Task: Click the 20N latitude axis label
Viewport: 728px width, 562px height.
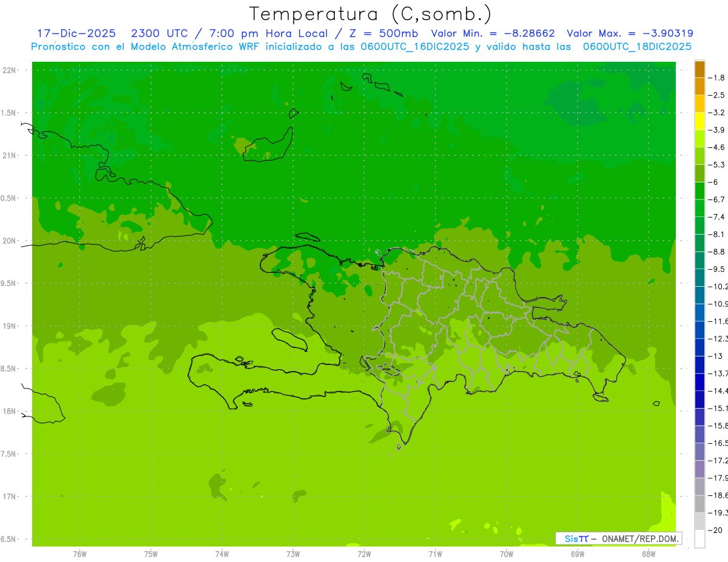Action: pyautogui.click(x=9, y=241)
